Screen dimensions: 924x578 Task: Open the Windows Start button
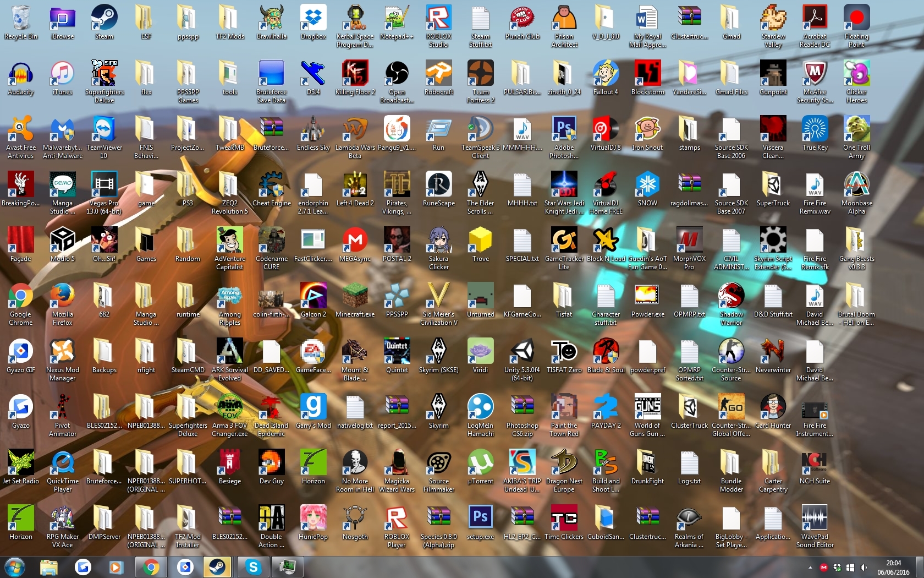coord(15,567)
